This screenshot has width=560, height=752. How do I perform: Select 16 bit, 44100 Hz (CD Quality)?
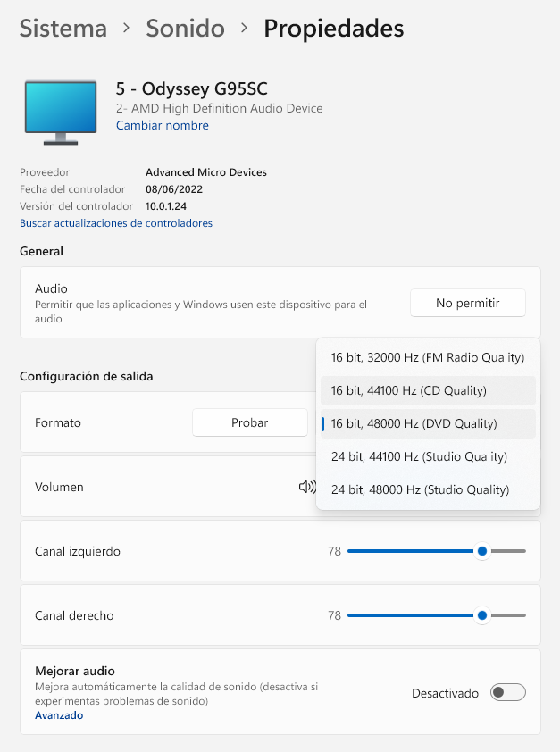tap(428, 390)
